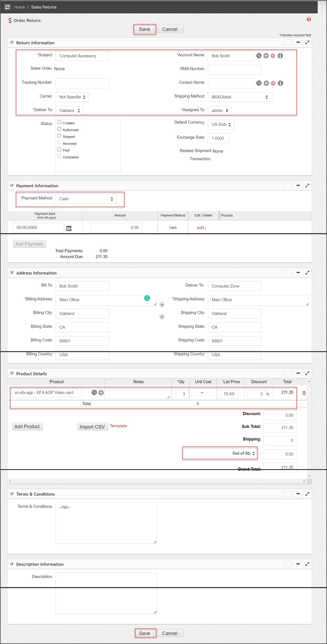Click the horizontal scrollbar in Product Details

157,481
